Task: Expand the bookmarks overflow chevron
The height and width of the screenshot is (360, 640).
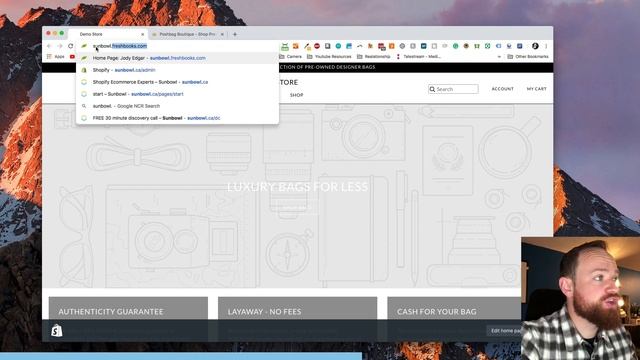Action: click(x=499, y=57)
